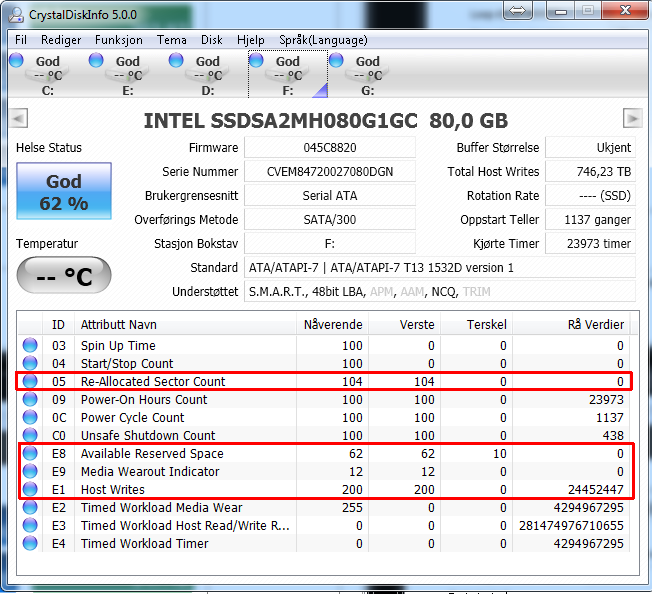Click the Attributt Navn column header
Image resolution: width=652 pixels, height=594 pixels.
click(185, 324)
